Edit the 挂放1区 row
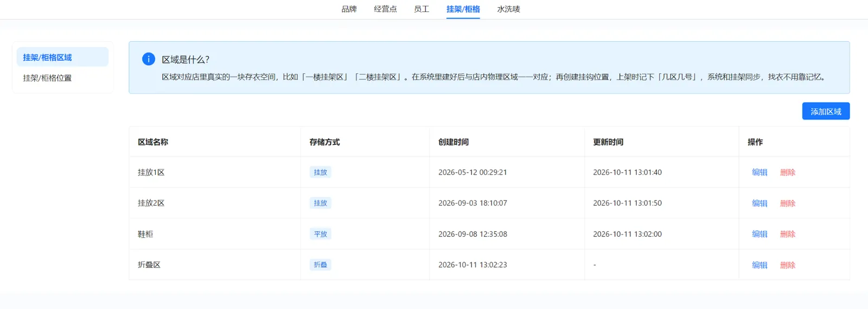This screenshot has width=868, height=309. coord(759,172)
